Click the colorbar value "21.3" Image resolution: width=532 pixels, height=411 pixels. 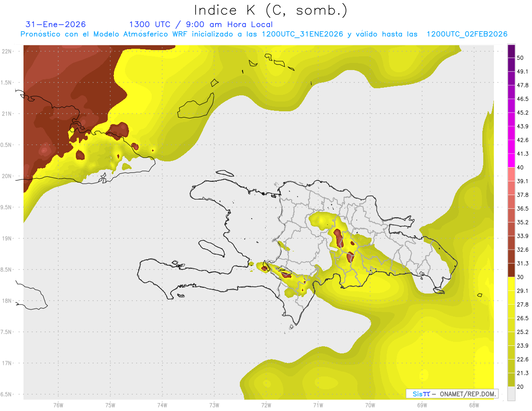523,373
